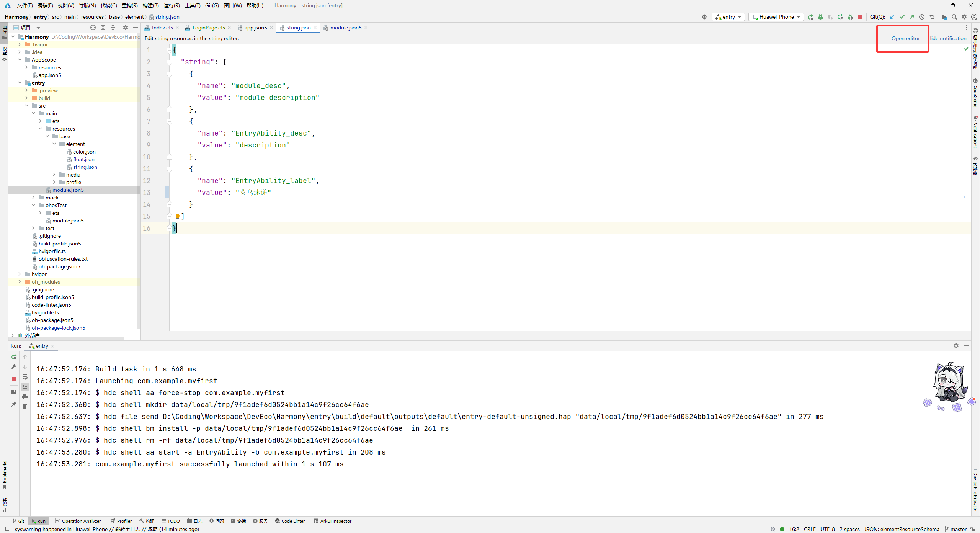Click the Git commit checkmark icon
980x533 pixels.
click(902, 17)
